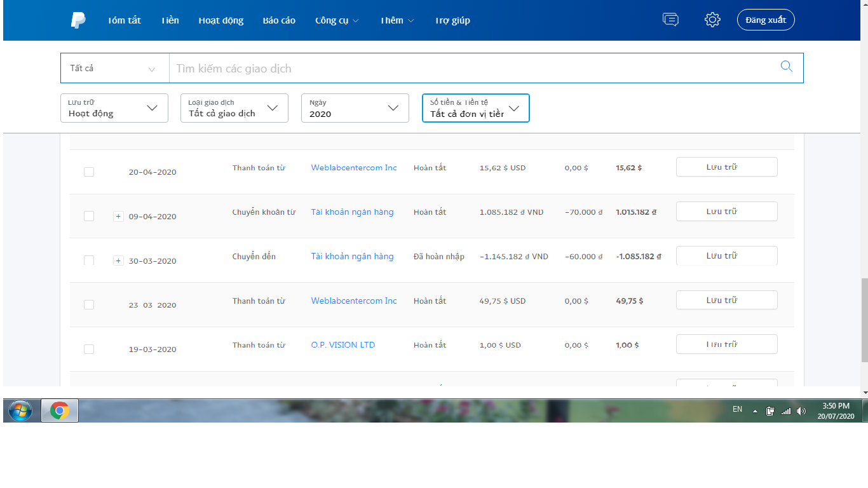
Task: Open the settings gear icon
Action: click(712, 20)
